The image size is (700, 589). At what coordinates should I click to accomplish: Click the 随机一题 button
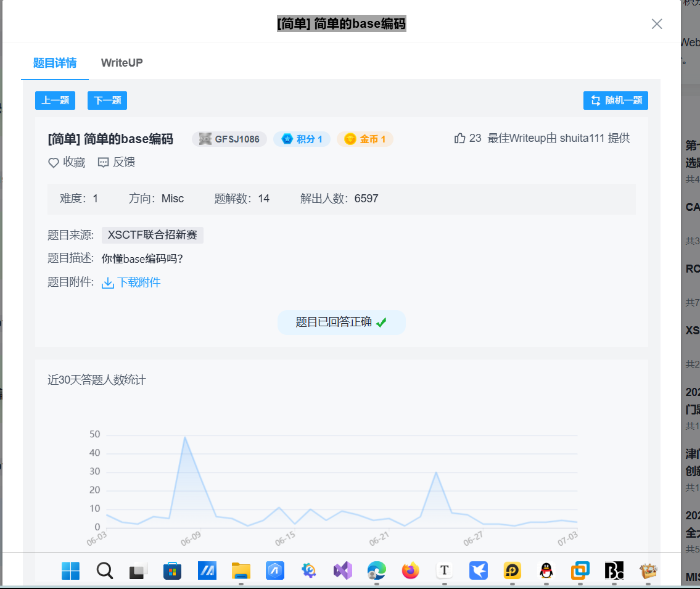(x=616, y=101)
